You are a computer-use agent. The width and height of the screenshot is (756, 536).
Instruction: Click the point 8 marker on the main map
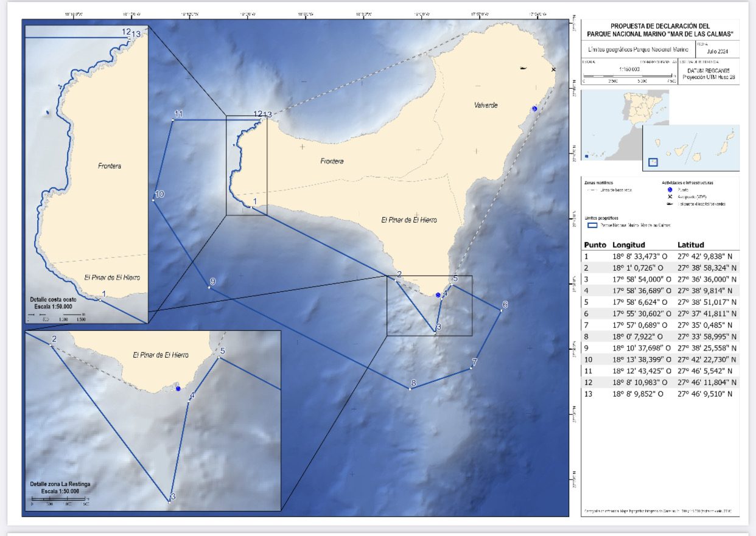(x=410, y=389)
